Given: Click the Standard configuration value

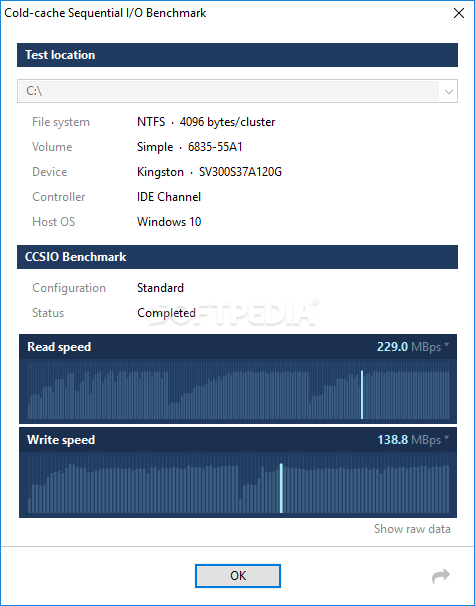Looking at the screenshot, I should (160, 288).
